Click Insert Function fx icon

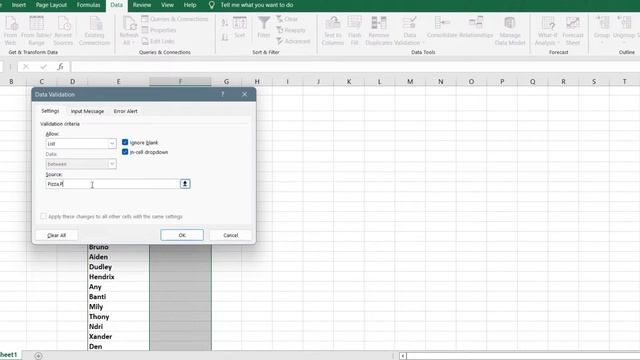coord(60,67)
